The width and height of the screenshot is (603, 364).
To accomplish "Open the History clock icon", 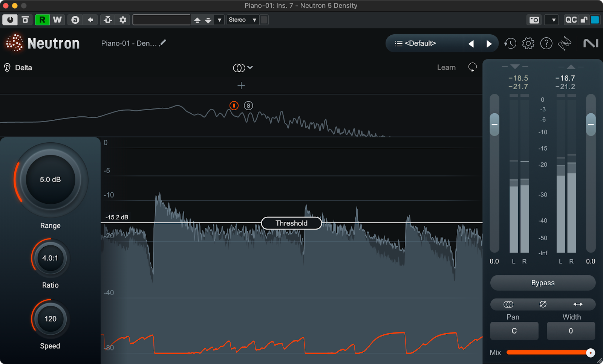I will tap(510, 44).
